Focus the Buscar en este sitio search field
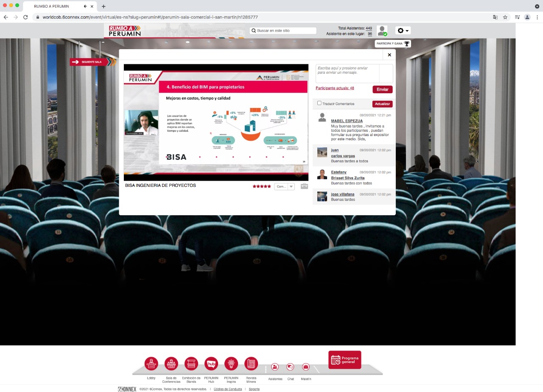 pos(283,31)
